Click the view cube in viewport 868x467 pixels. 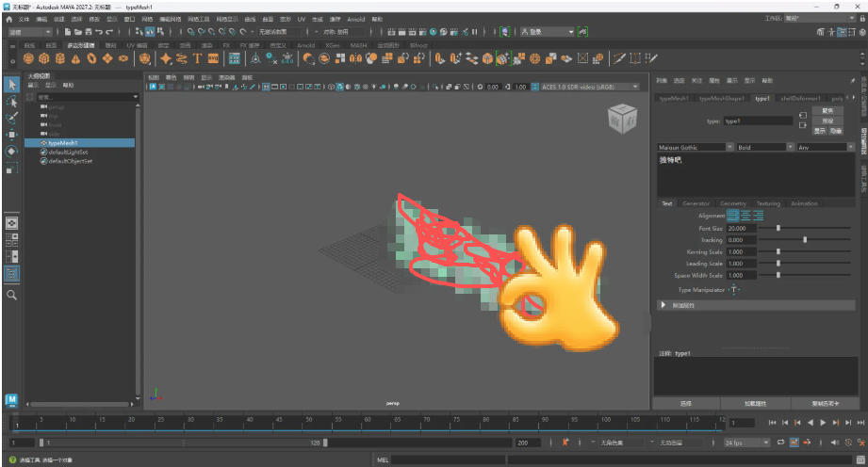(x=622, y=118)
